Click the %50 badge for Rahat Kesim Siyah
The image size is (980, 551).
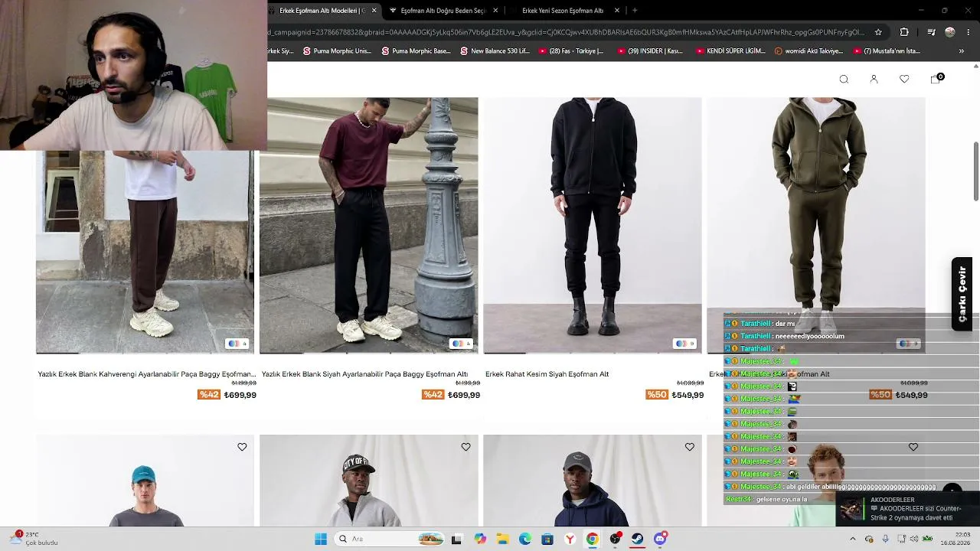[x=656, y=395]
